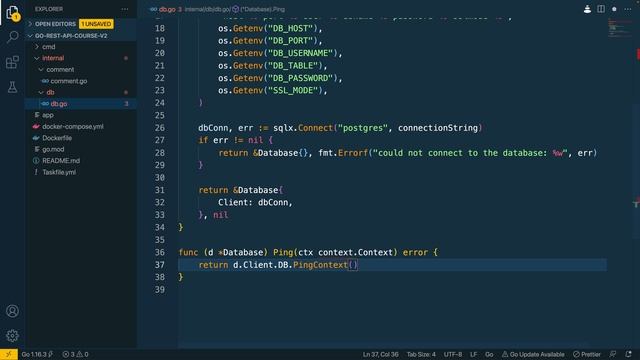Click Go 1.16.3 version in status bar
Image resolution: width=640 pixels, height=360 pixels.
pos(37,354)
